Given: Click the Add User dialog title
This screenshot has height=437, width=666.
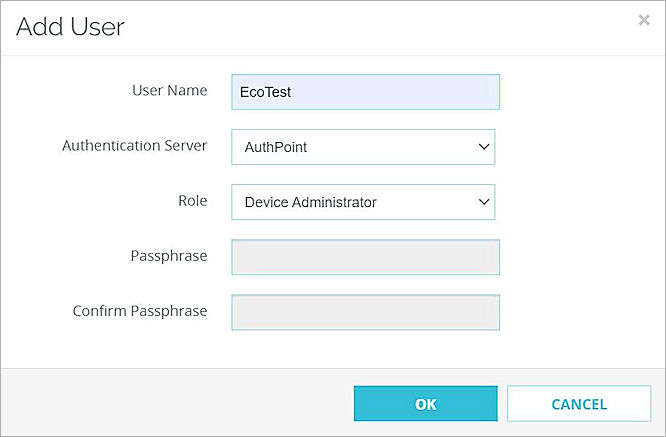Looking at the screenshot, I should pos(70,27).
